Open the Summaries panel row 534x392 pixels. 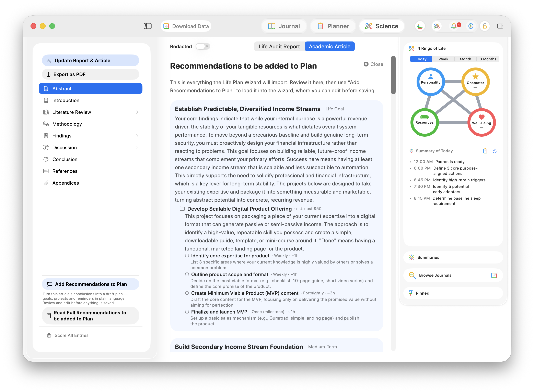point(453,257)
